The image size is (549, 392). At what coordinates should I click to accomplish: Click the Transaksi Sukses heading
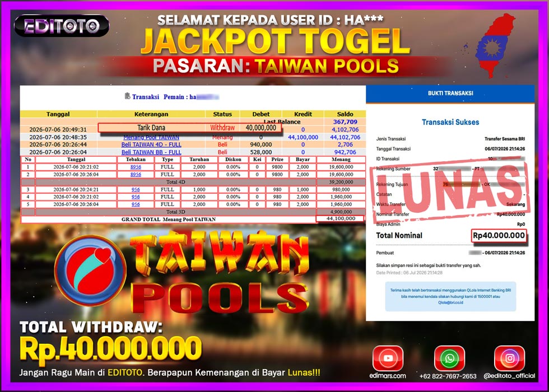tap(450, 122)
